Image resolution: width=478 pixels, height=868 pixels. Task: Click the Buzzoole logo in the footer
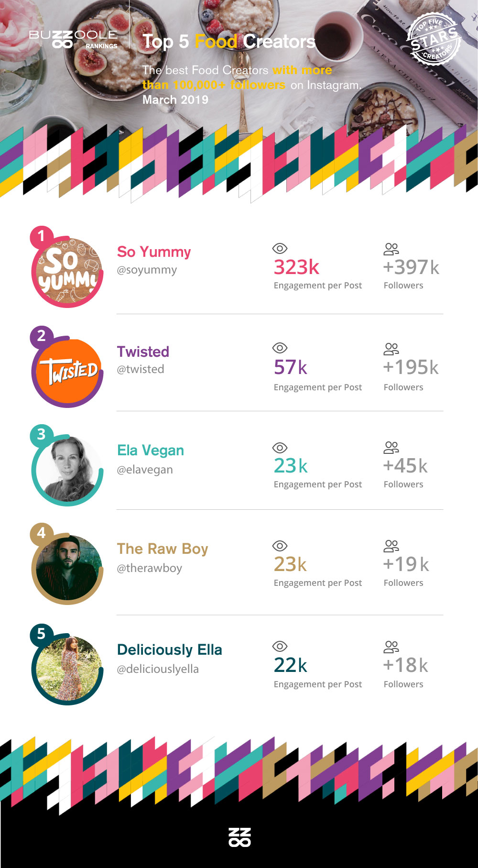pos(239,837)
